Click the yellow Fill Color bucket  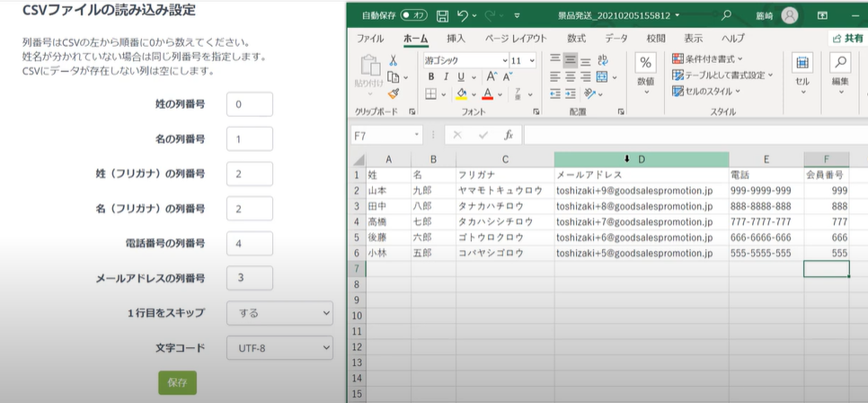[x=461, y=94]
